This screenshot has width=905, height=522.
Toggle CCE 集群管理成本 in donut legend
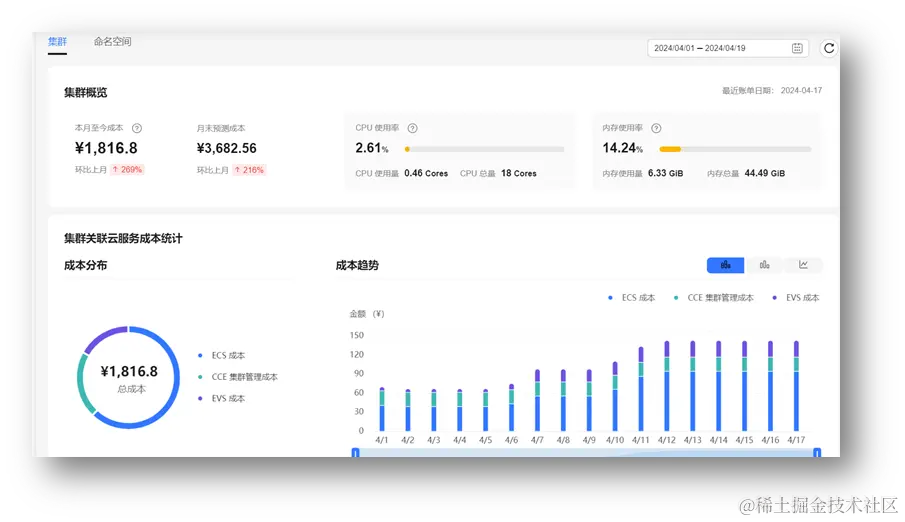(x=238, y=377)
